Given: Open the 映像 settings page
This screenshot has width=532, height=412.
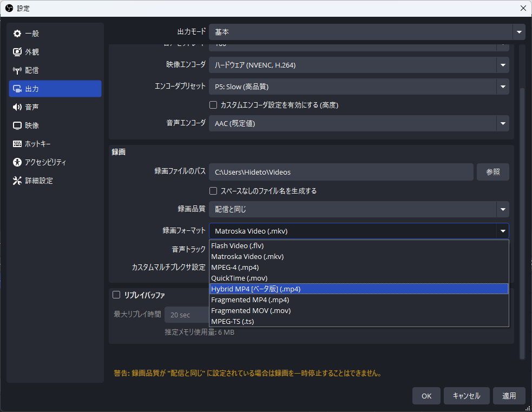Looking at the screenshot, I should coord(55,125).
